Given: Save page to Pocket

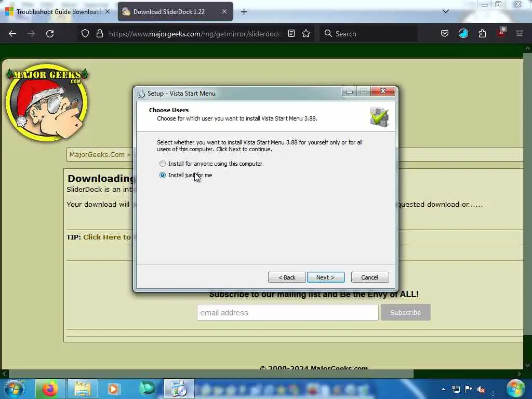Looking at the screenshot, I should tap(445, 33).
